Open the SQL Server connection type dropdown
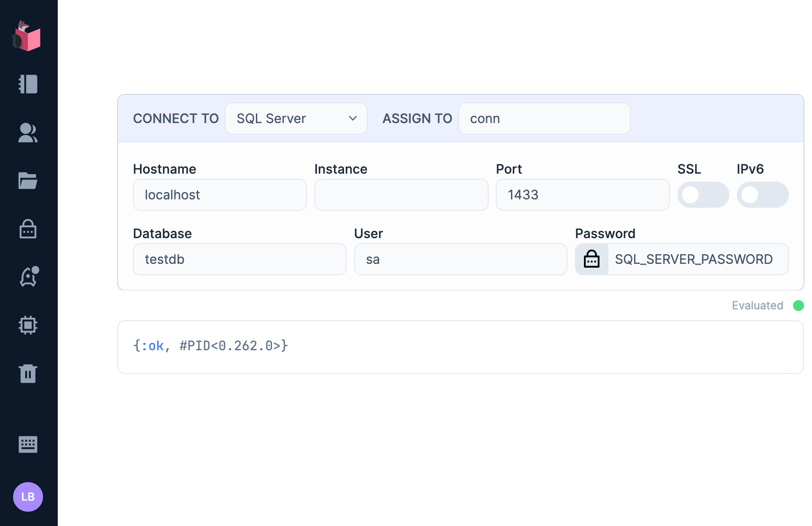Screen dimensions: 812x526 pos(296,118)
